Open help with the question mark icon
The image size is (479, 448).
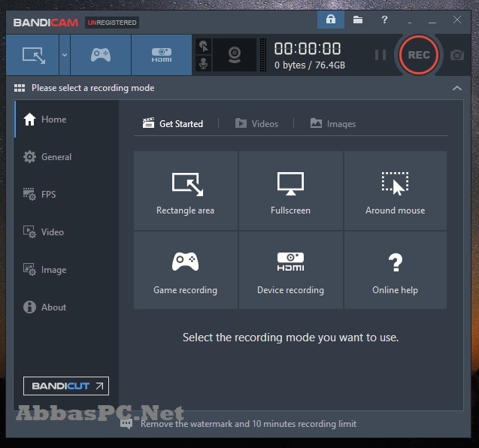(384, 20)
